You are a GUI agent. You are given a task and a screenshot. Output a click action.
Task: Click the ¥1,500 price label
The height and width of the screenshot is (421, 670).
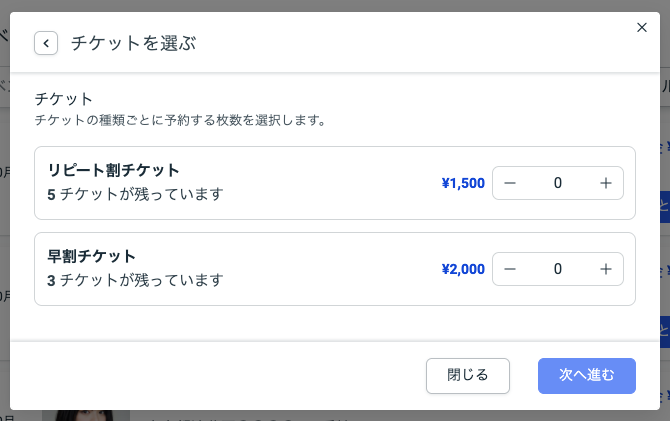pos(462,183)
